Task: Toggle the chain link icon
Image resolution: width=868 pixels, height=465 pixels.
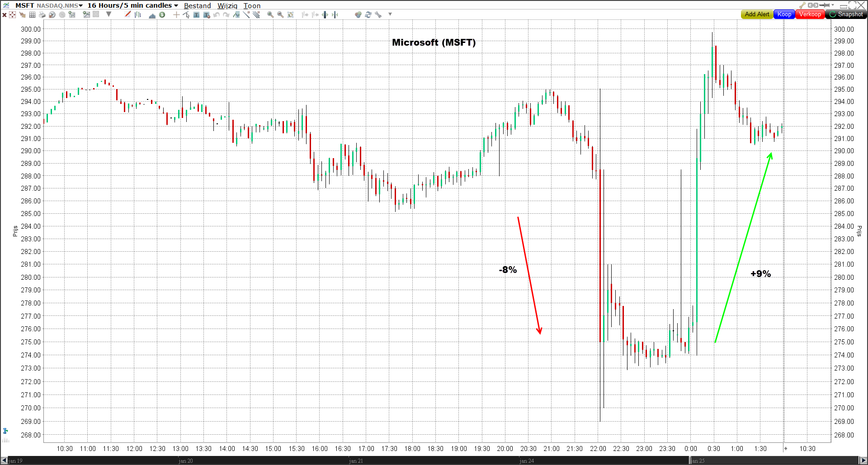Action: 813,5
